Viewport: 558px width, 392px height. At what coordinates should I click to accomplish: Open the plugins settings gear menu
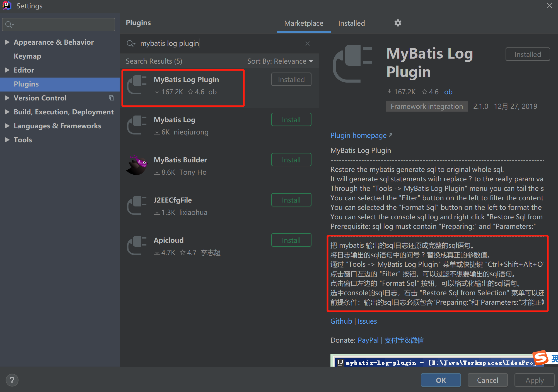tap(398, 23)
